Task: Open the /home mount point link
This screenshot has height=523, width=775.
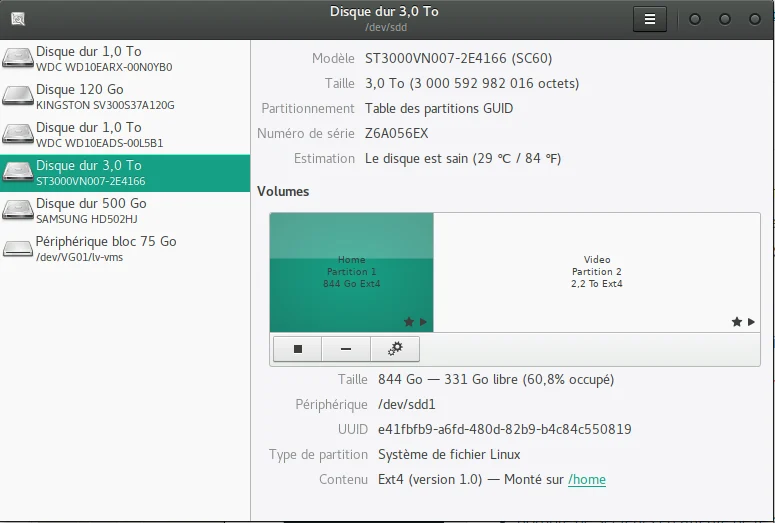Action: pos(587,479)
